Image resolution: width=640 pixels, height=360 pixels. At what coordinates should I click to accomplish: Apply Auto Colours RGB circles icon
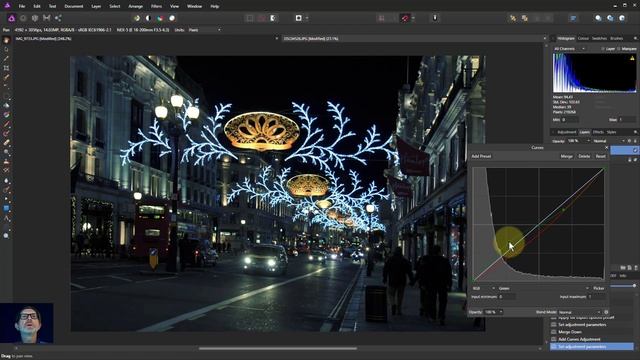tap(160, 18)
